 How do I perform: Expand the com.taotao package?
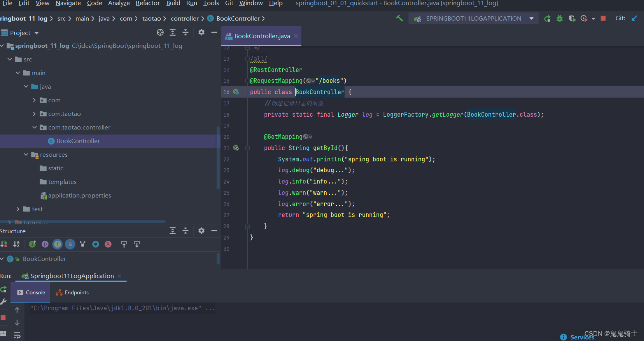[x=34, y=114]
